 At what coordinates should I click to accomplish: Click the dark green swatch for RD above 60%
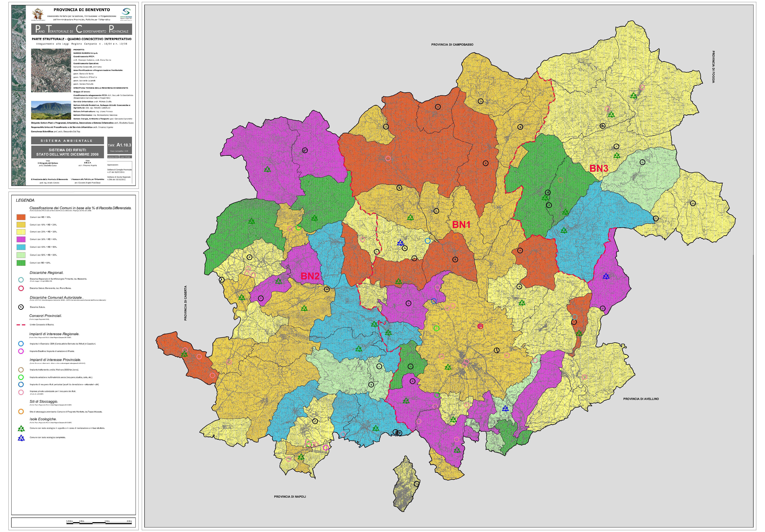tap(21, 263)
